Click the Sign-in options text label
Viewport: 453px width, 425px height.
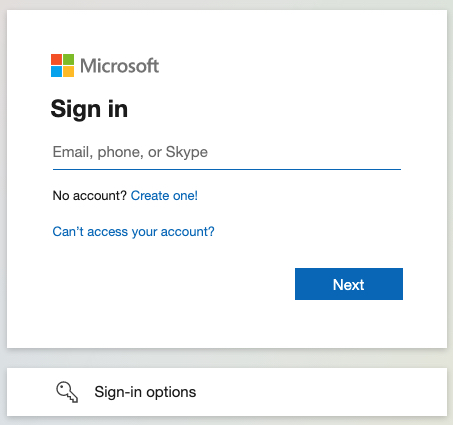tap(145, 392)
